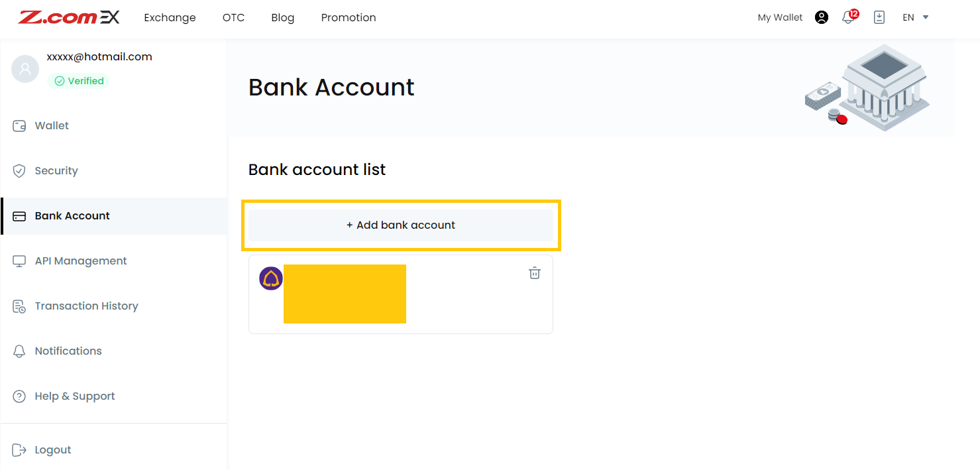
Task: Open the Promotion page
Action: [x=349, y=17]
